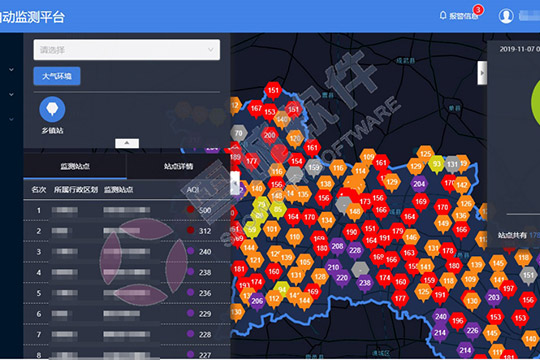Select the table row showing AQI 238
Image resolution: width=540 pixels, height=360 pixels.
tap(127, 272)
